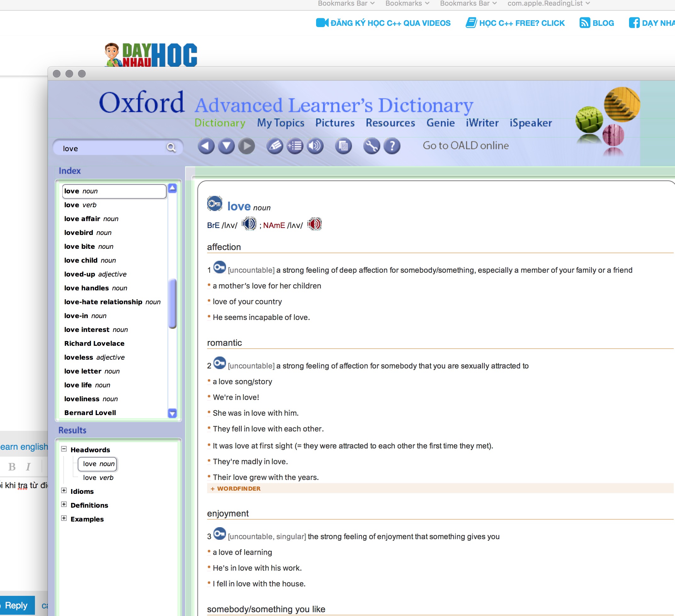Select love verb under Headwords results
Screen dimensions: 675x616
(98, 478)
